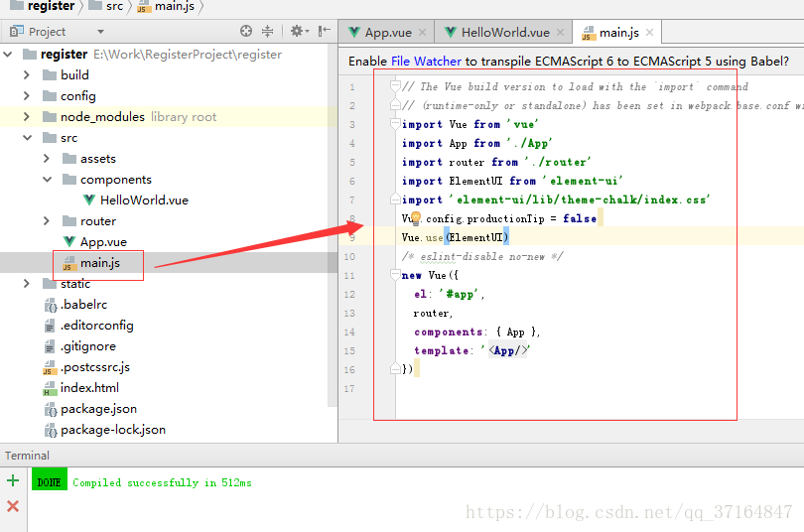
Task: Click the assets folder icon
Action: [69, 159]
